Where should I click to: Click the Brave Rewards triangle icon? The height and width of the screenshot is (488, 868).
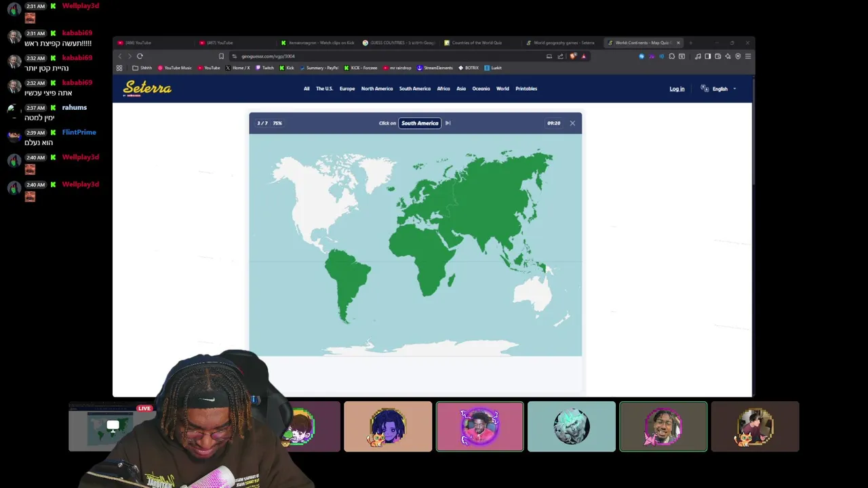click(x=583, y=56)
